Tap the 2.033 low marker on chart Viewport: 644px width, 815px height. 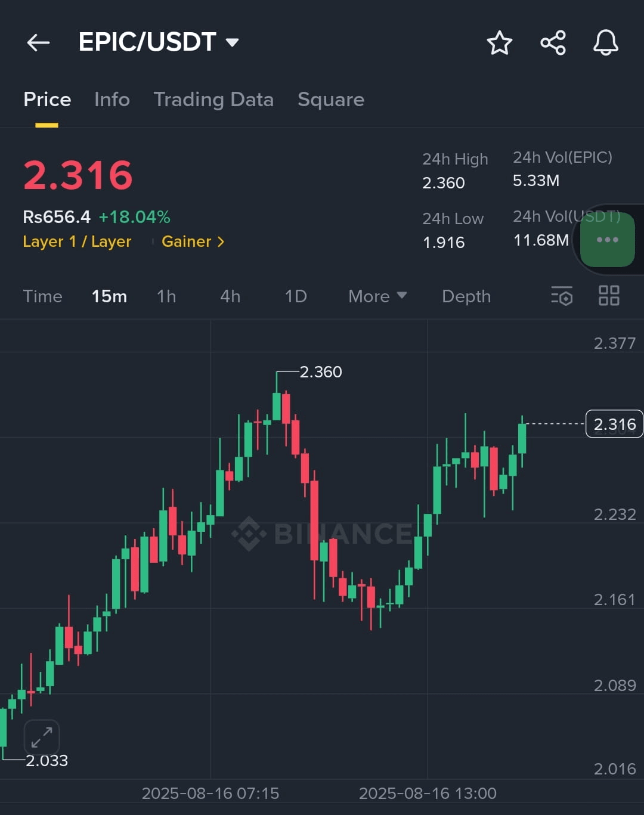pos(47,761)
